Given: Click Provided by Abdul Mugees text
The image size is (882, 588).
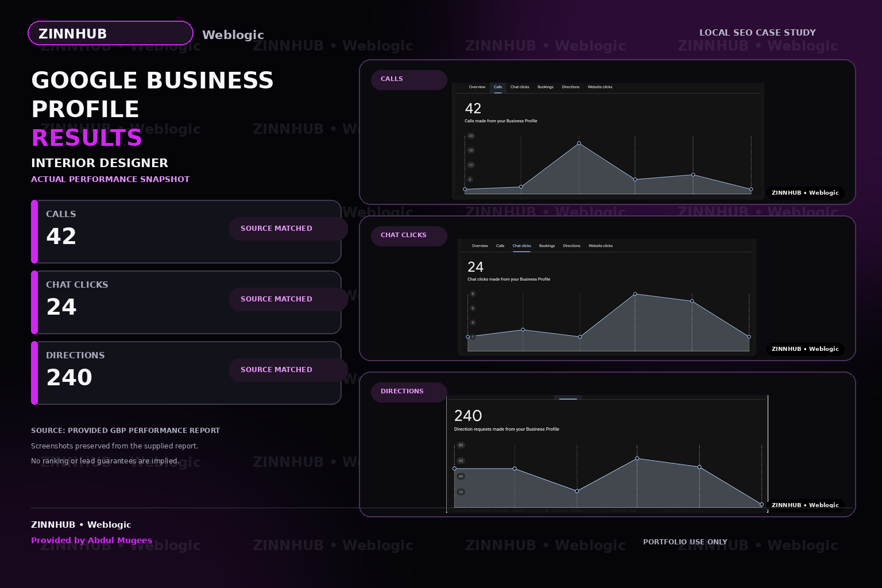Looking at the screenshot, I should coord(92,540).
